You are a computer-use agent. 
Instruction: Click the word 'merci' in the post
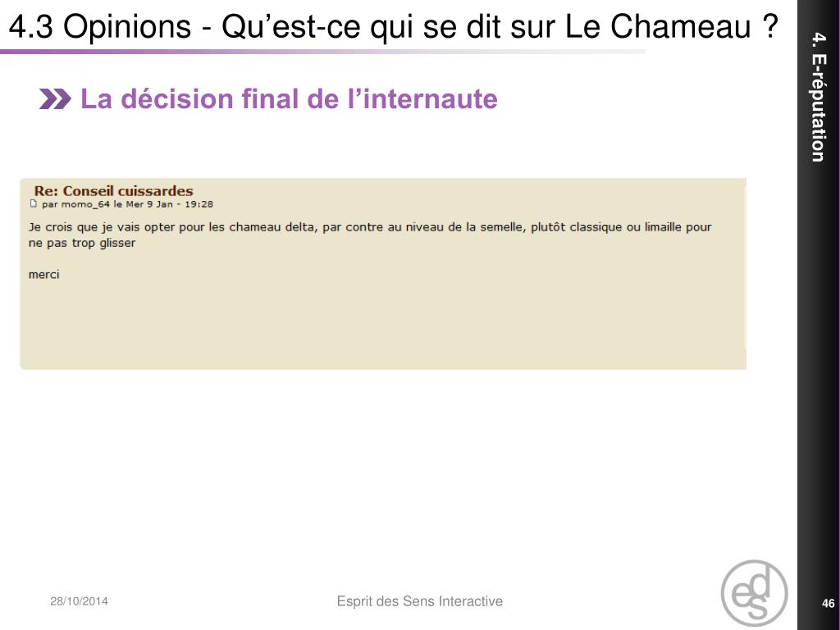tap(44, 274)
